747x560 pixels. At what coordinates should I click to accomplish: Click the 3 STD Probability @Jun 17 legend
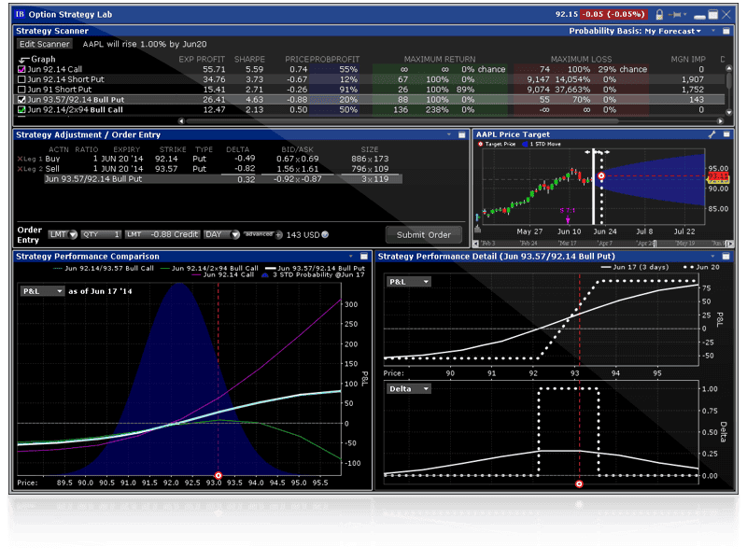coord(314,274)
